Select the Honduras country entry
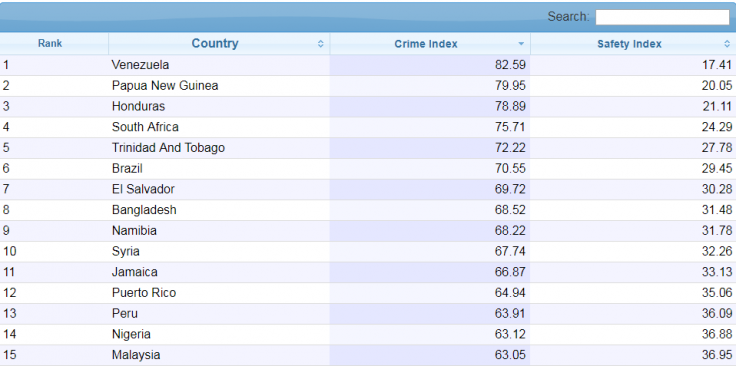Image resolution: width=736 pixels, height=366 pixels. pos(138,107)
